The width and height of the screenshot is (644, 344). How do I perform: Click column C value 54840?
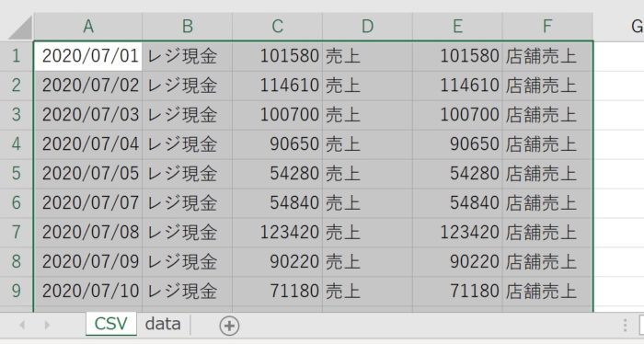click(277, 203)
